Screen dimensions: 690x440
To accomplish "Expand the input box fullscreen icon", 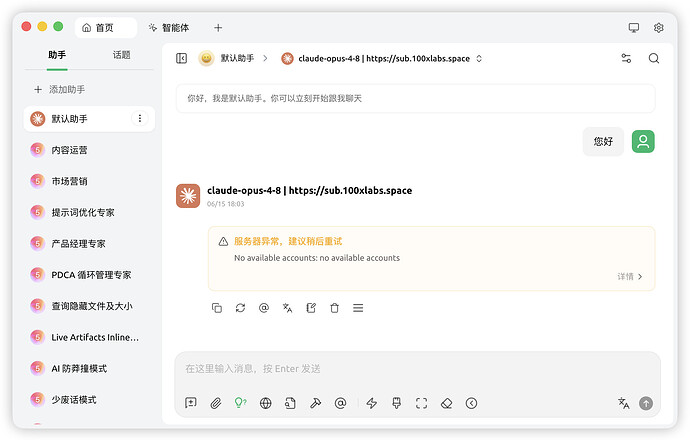I will [x=422, y=403].
